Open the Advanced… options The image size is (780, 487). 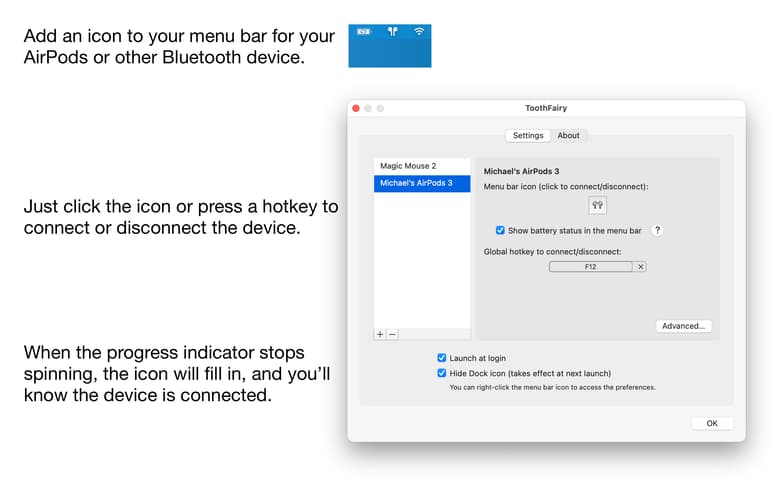684,326
